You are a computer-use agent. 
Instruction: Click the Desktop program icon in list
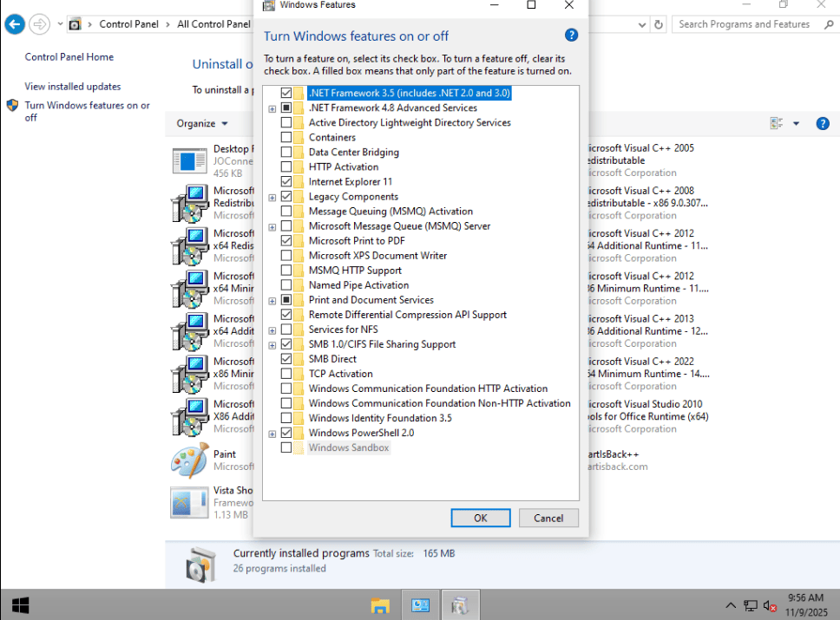(190, 160)
